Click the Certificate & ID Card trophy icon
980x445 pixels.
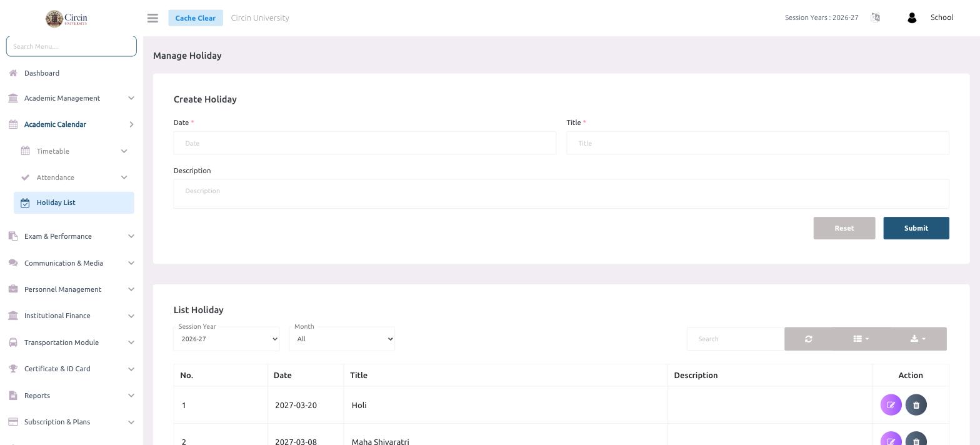13,369
